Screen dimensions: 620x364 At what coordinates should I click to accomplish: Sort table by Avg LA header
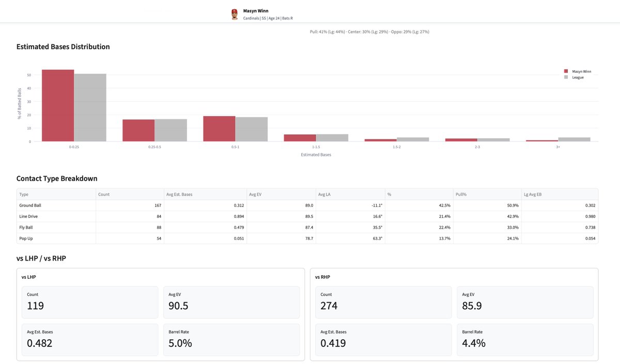pos(350,195)
